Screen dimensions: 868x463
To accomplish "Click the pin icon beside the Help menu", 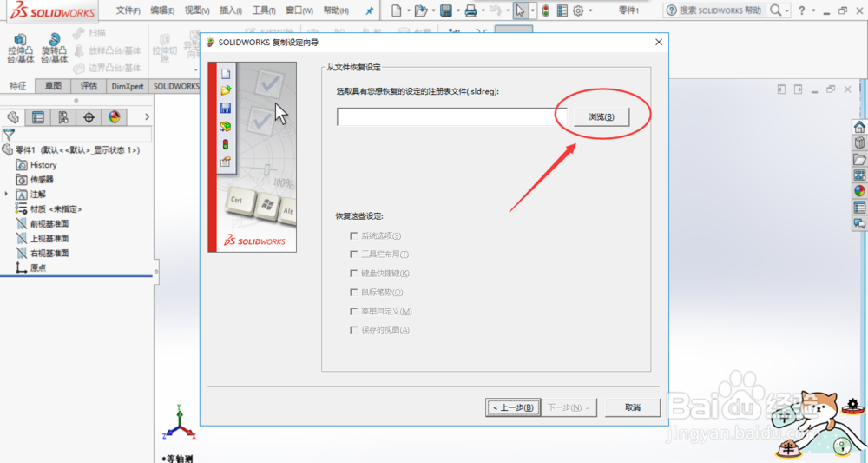I will [x=369, y=10].
